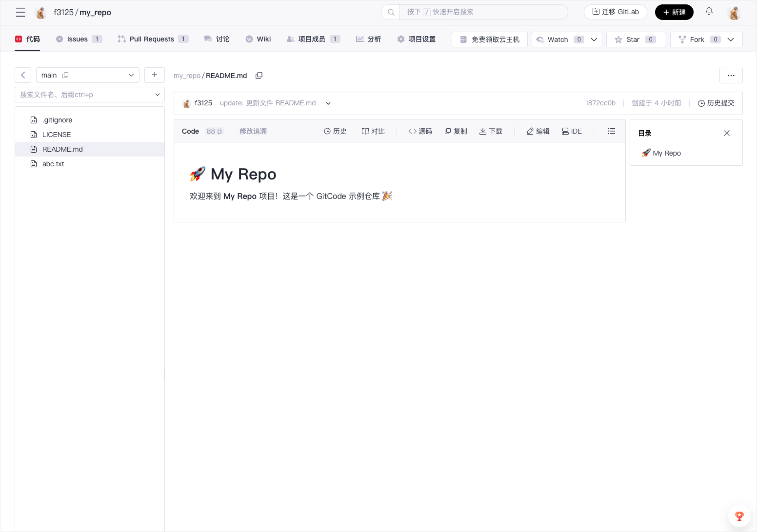Click the notification bell icon
Viewport: 757px width, 532px height.
tap(709, 12)
